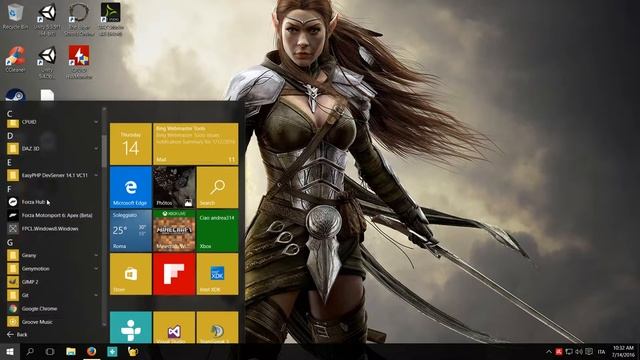Open the Intel XDK tile
Viewport: 640px width, 360px height.
click(x=217, y=274)
